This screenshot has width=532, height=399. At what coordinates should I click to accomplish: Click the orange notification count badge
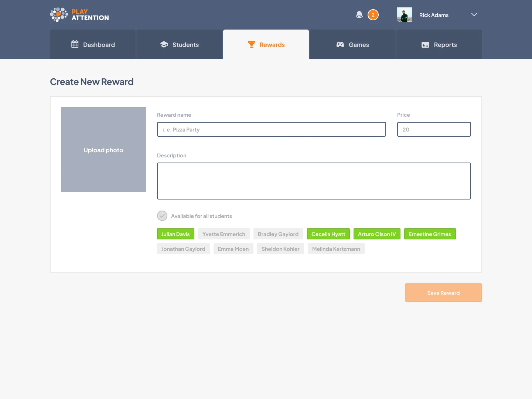373,15
